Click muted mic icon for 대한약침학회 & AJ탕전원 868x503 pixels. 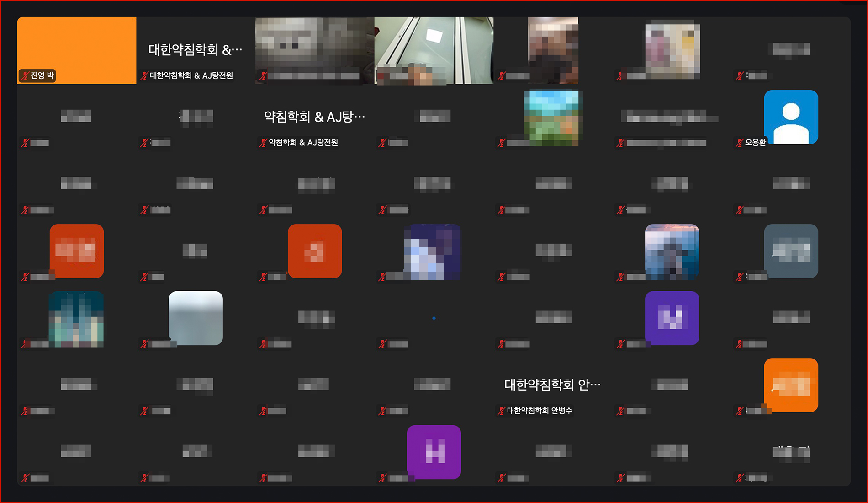coord(144,76)
